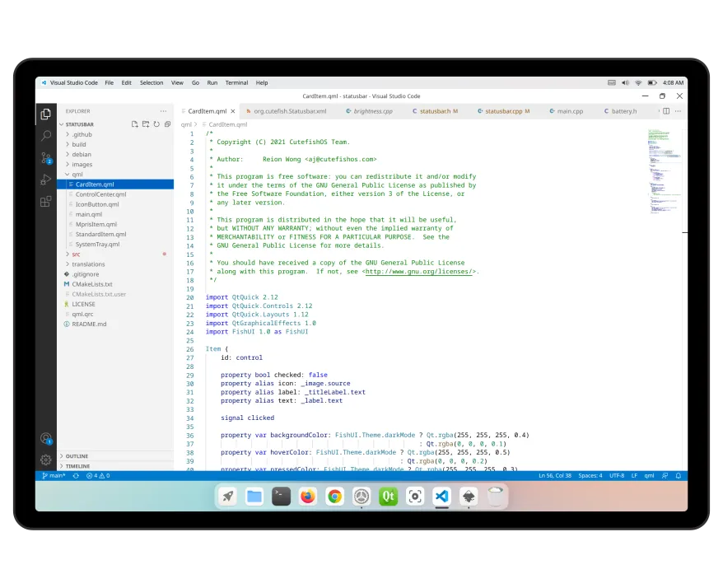The image size is (723, 588).
Task: Change encoding via UTF-8 status item
Action: click(617, 475)
